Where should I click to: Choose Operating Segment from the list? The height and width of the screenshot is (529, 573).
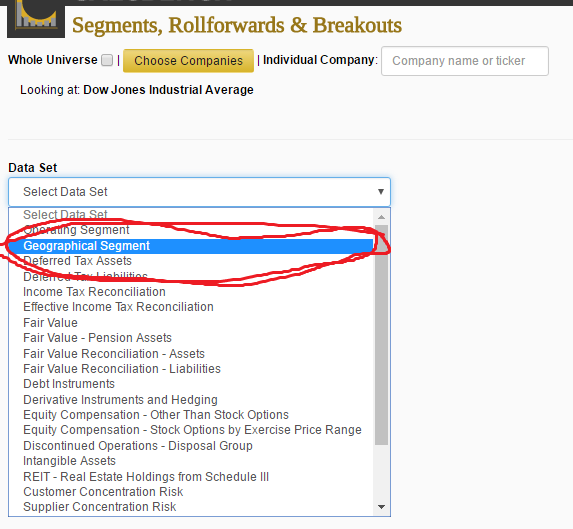click(x=191, y=230)
